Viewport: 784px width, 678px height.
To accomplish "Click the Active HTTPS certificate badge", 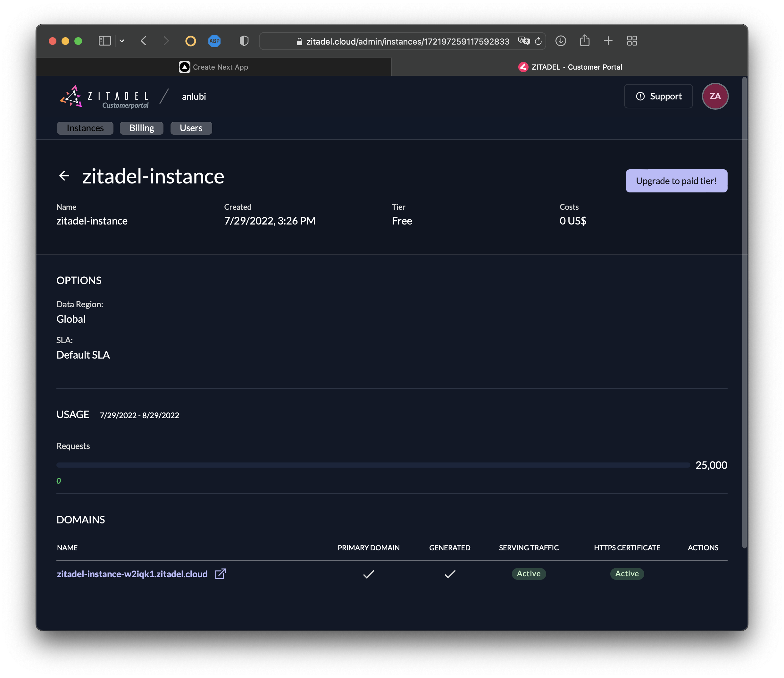I will [x=627, y=573].
